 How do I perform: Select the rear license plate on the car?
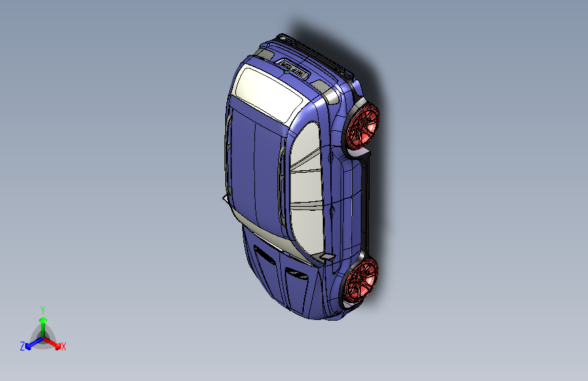click(x=294, y=69)
